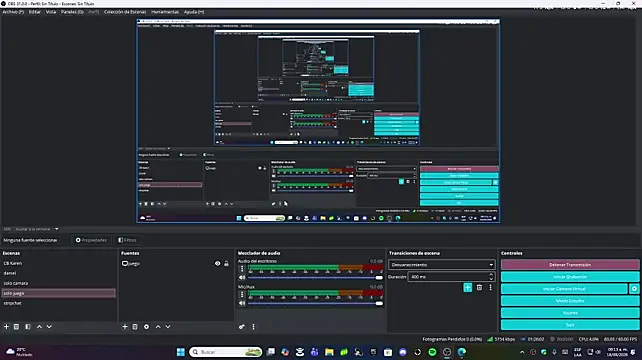The image size is (642, 360).
Task: Remove selected scene with trash icon
Action: 16,327
